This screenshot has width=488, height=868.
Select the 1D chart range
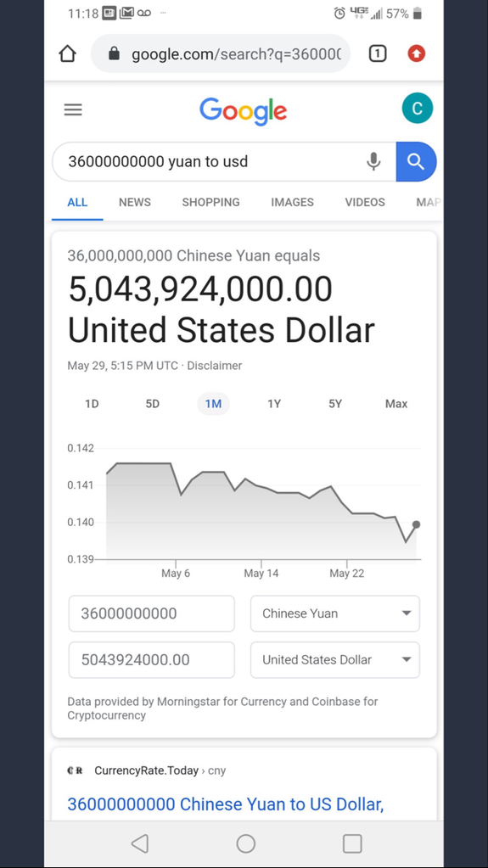92,404
